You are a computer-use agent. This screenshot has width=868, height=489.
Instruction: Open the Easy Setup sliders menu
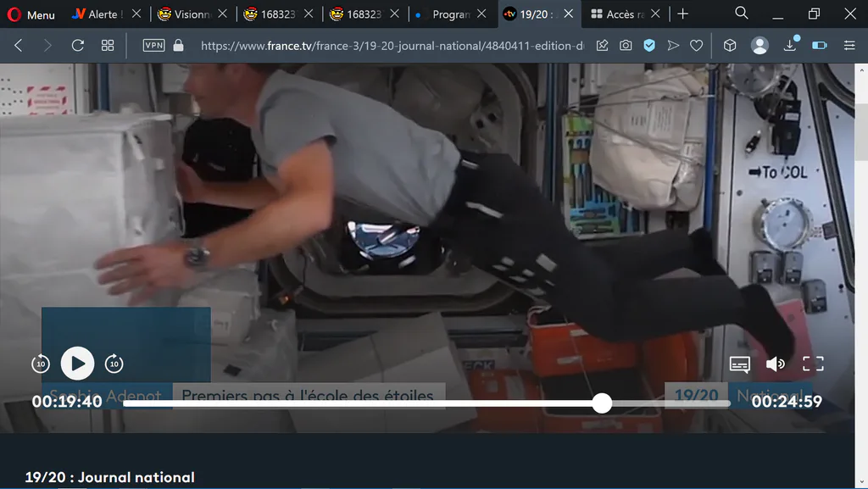coord(849,46)
